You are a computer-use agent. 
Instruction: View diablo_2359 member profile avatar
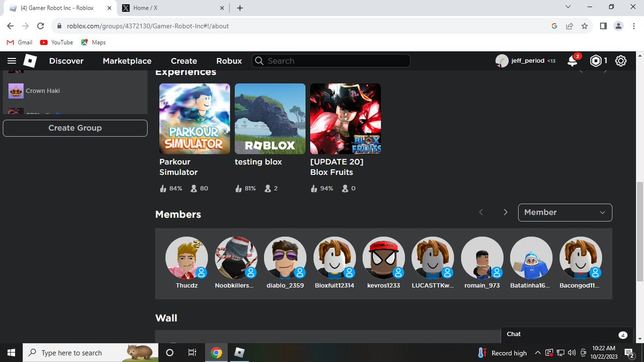[x=286, y=257]
